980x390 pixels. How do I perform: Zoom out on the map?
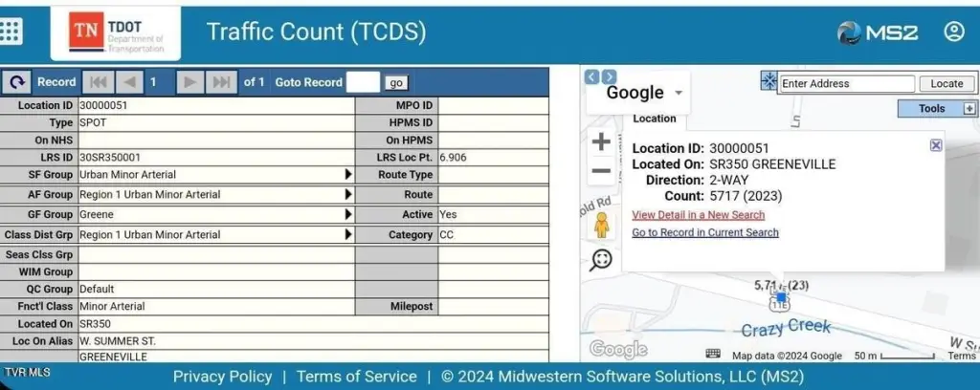click(601, 172)
